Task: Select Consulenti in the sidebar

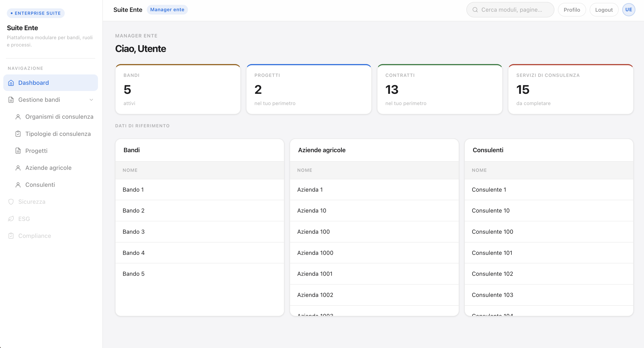Action: 54,185
